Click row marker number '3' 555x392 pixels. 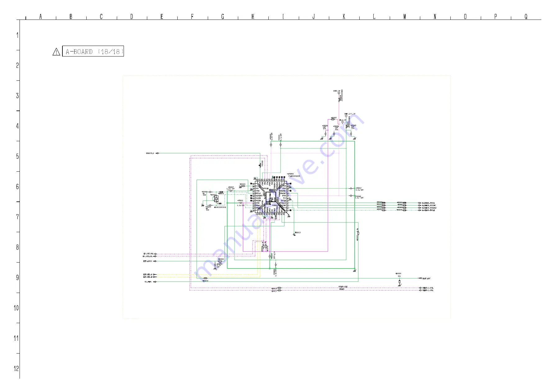click(17, 96)
